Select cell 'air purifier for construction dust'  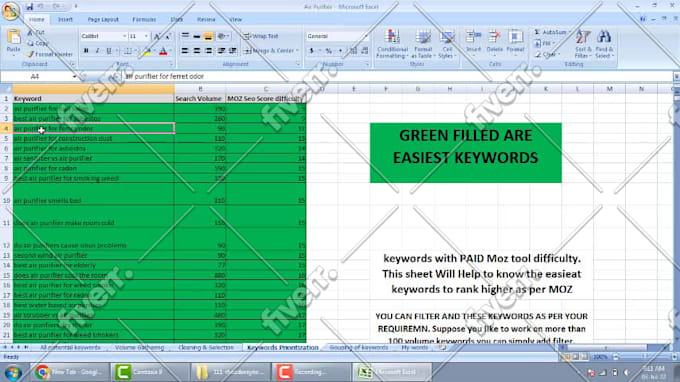[x=93, y=138]
